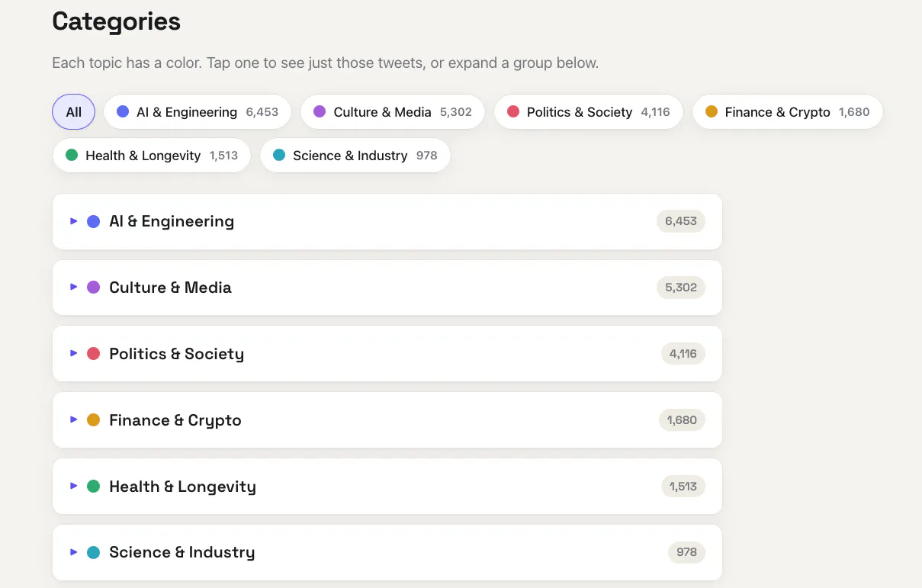The width and height of the screenshot is (922, 588).
Task: Filter by Finance & Crypto chip
Action: pyautogui.click(x=787, y=112)
